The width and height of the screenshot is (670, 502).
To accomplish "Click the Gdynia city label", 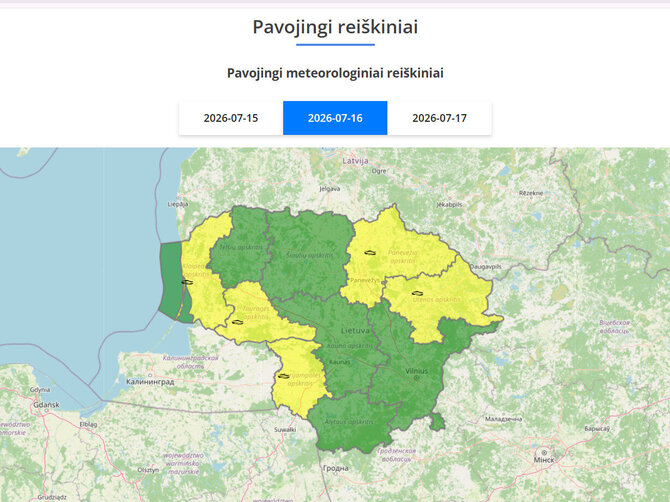I will coord(40,390).
